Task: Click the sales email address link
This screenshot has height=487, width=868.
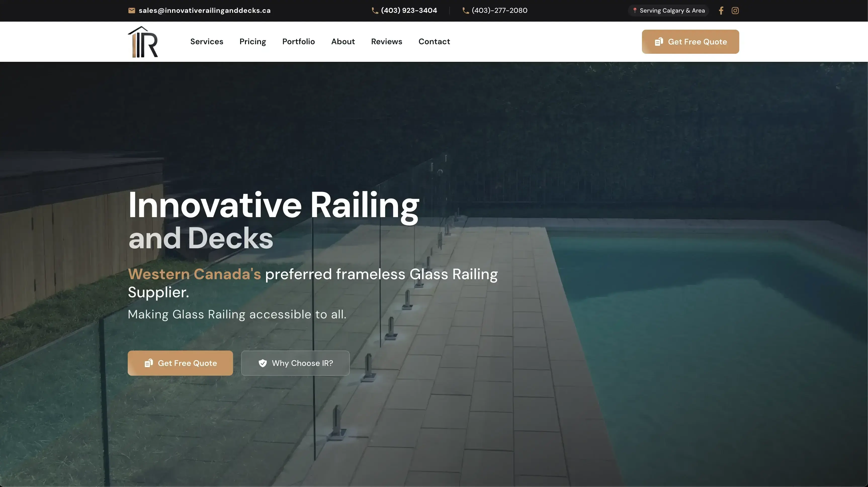Action: pyautogui.click(x=204, y=11)
